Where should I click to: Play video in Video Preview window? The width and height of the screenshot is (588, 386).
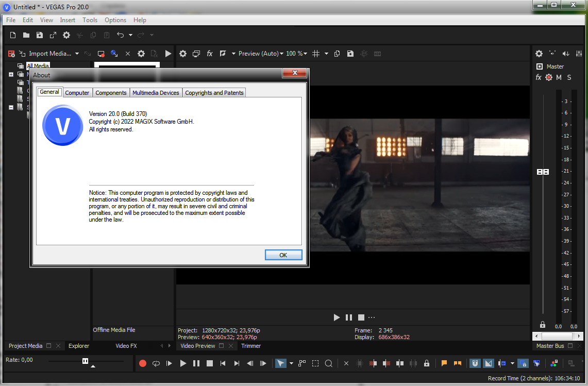[x=337, y=317]
